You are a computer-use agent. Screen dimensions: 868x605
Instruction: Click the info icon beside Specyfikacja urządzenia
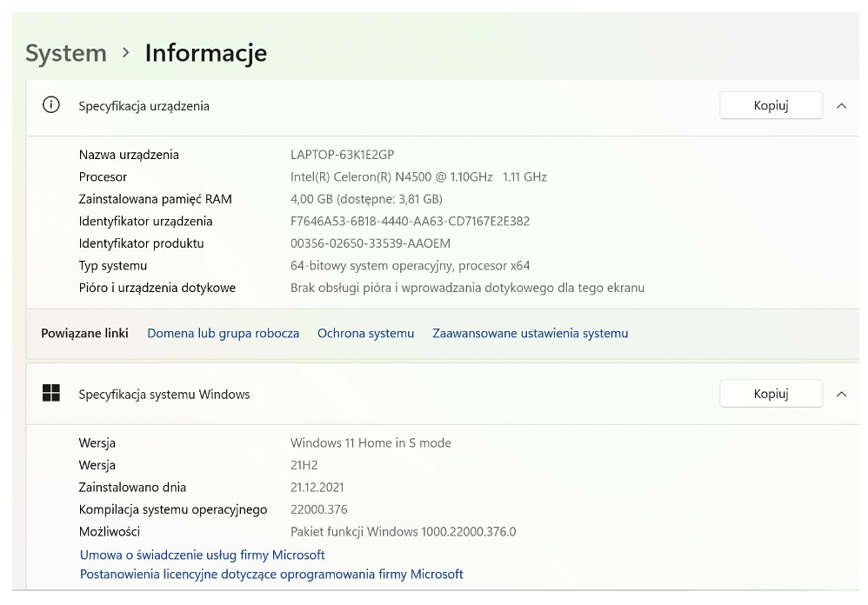(51, 104)
